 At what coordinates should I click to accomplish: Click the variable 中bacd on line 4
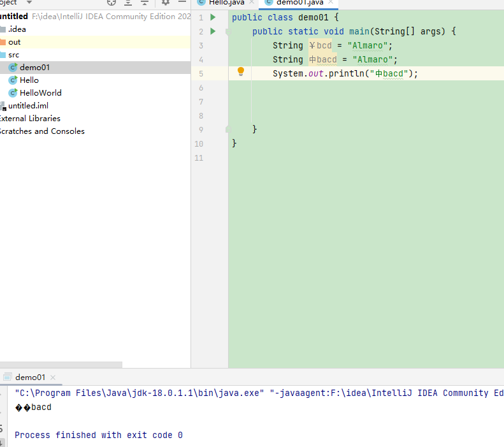click(x=322, y=59)
